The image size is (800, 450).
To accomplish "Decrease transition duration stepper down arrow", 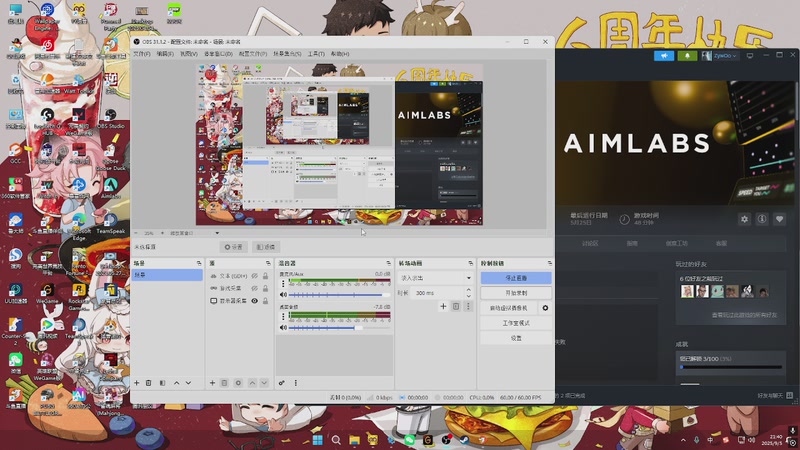I will tap(468, 296).
